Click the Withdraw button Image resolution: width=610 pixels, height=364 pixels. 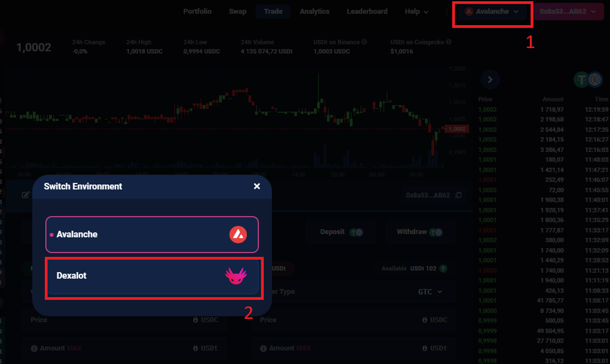[x=420, y=232]
